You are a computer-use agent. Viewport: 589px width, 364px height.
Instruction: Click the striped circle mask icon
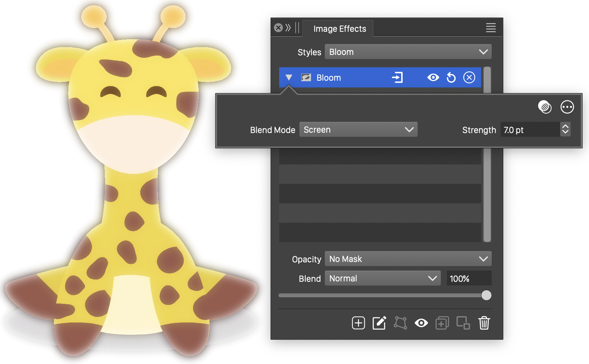[544, 107]
